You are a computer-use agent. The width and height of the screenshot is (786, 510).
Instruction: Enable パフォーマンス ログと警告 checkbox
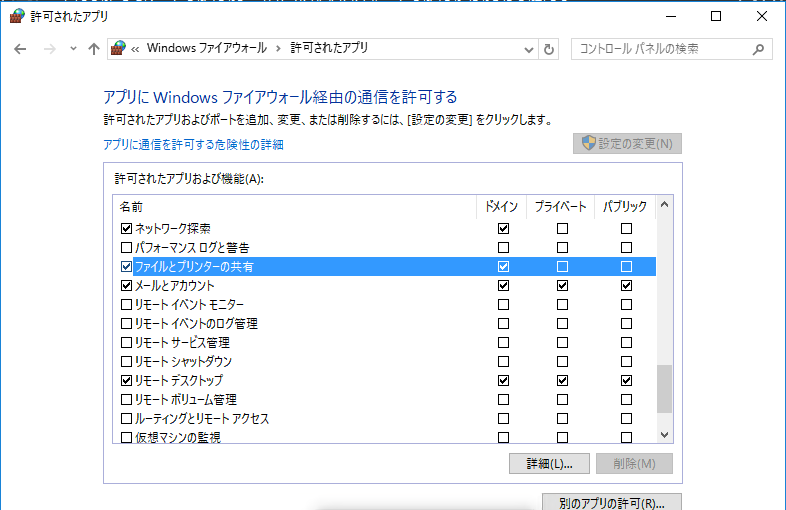126,248
